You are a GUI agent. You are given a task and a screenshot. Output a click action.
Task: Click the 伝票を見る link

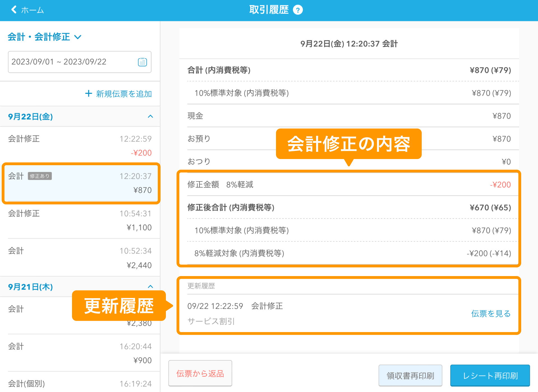(x=490, y=314)
